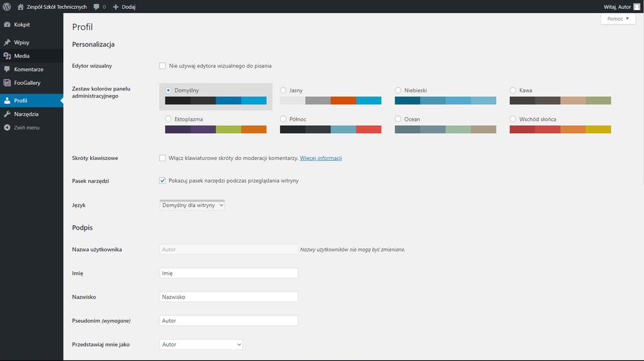Click the Narzędzia wrench icon
This screenshot has width=644, height=361.
(7, 114)
